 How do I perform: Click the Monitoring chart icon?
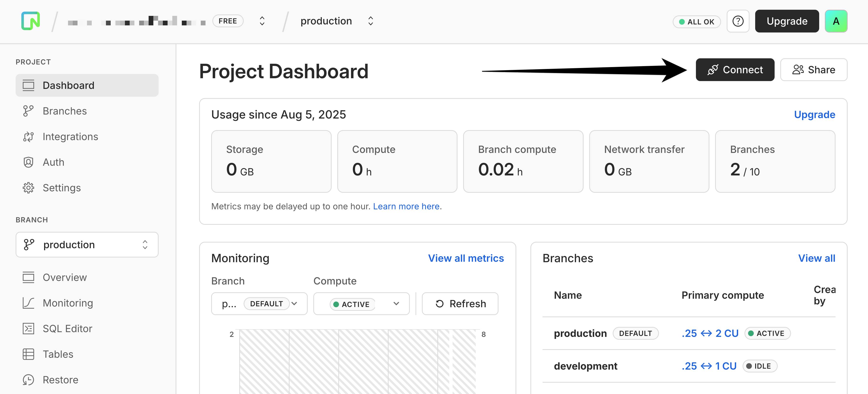click(28, 303)
